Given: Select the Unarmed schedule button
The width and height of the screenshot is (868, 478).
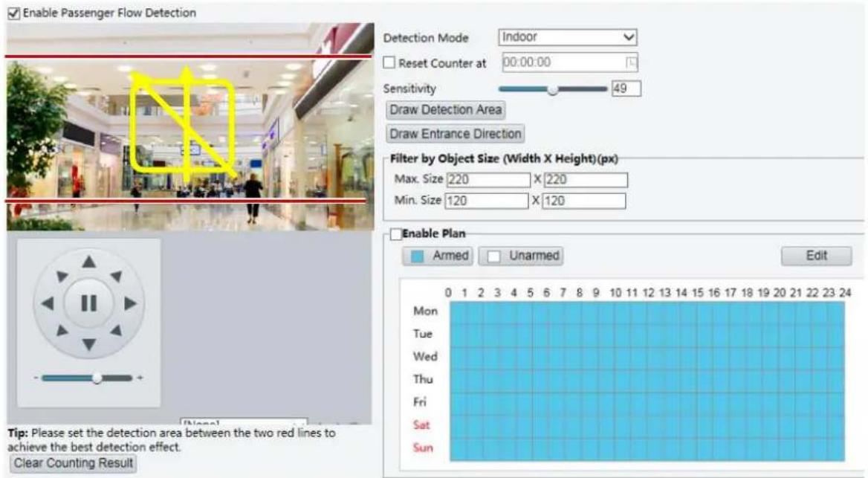Looking at the screenshot, I should [x=521, y=256].
